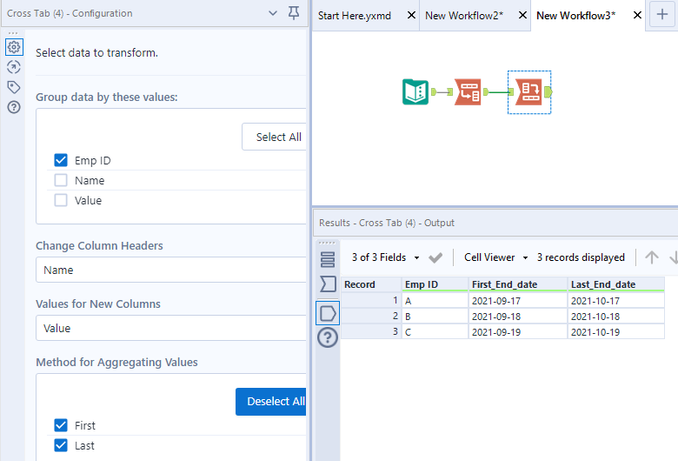Check the Name group checkbox
Image resolution: width=678 pixels, height=461 pixels.
click(x=61, y=180)
